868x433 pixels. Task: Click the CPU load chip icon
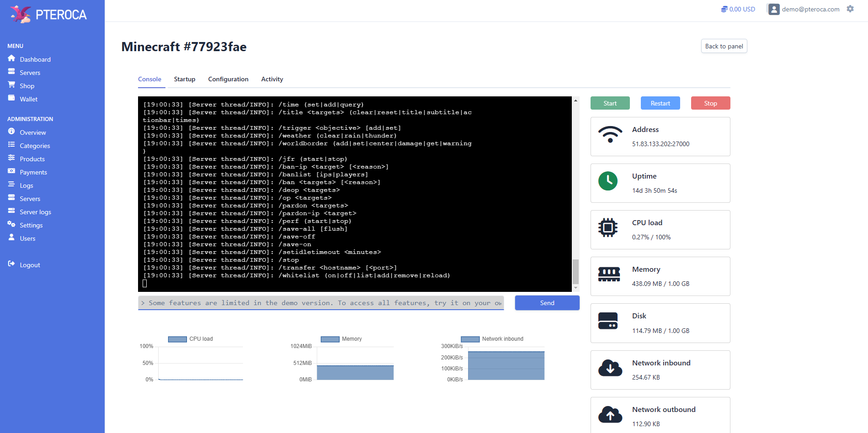click(608, 227)
